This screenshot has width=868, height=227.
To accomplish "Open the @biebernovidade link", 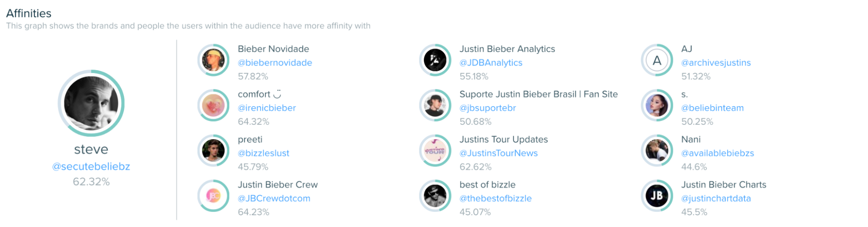I will [x=275, y=63].
